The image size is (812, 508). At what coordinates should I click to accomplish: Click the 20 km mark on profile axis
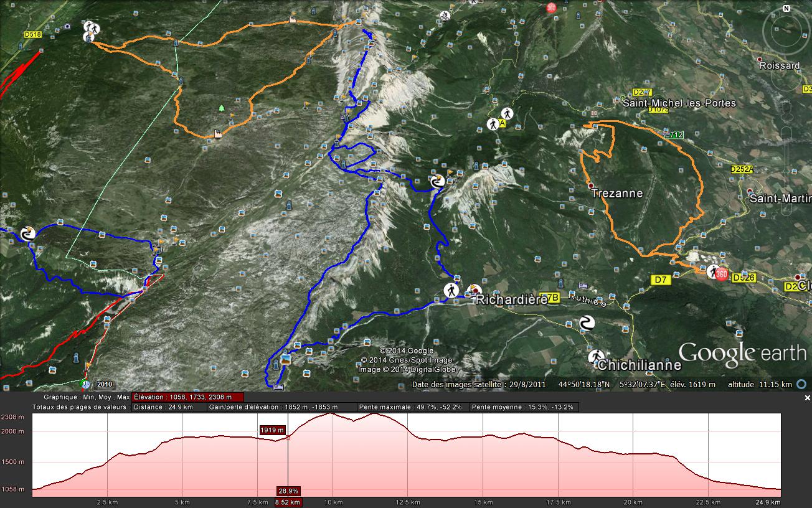(633, 502)
